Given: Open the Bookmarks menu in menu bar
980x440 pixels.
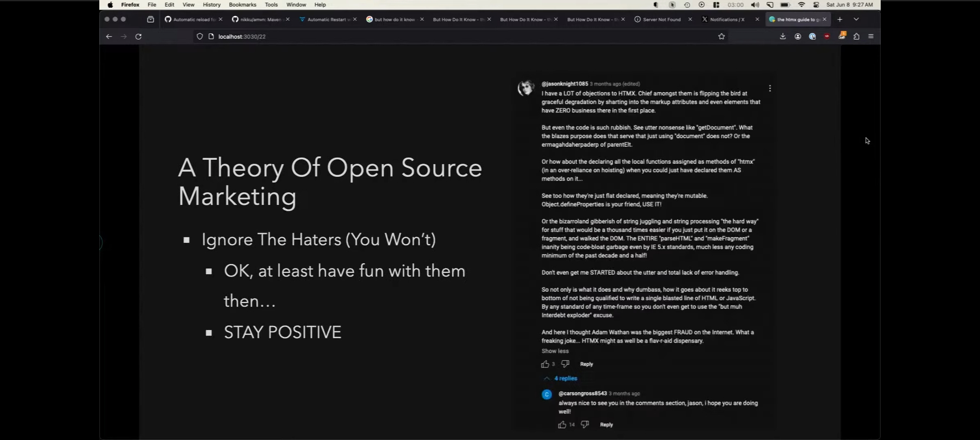Looking at the screenshot, I should coord(242,5).
